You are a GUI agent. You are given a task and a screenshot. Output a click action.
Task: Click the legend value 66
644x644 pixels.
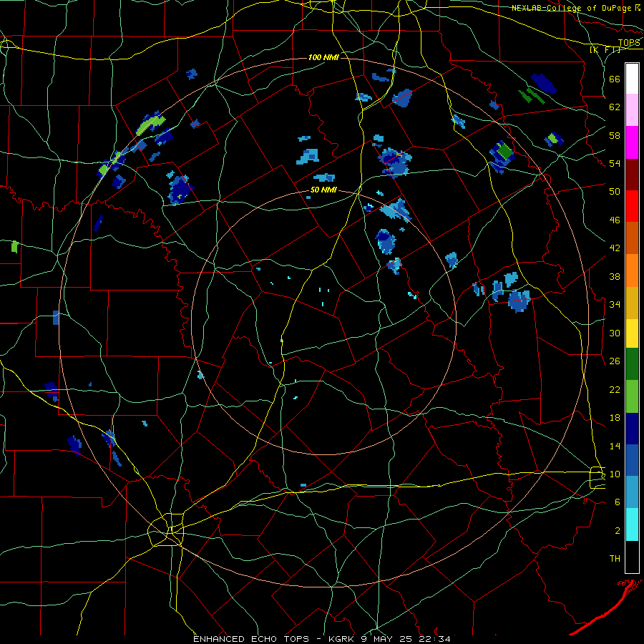coord(615,79)
